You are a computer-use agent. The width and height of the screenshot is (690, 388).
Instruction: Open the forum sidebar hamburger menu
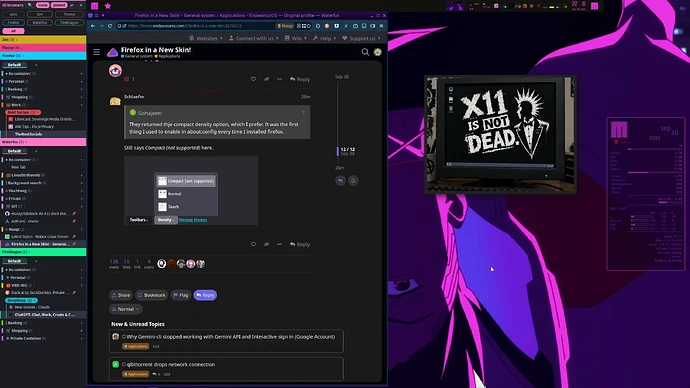tap(96, 52)
